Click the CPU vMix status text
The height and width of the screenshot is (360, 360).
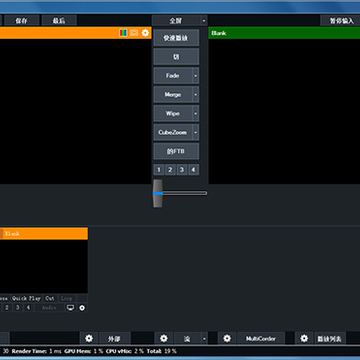pyautogui.click(x=124, y=351)
